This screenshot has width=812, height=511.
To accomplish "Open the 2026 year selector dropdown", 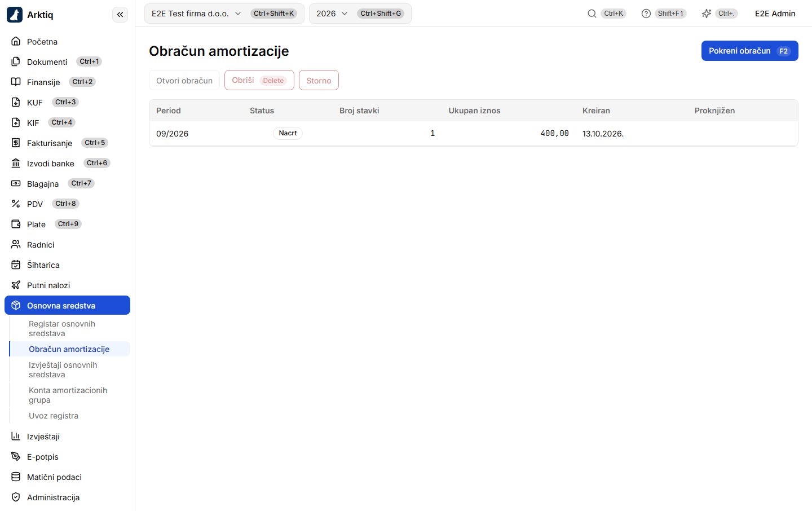I will pos(360,14).
